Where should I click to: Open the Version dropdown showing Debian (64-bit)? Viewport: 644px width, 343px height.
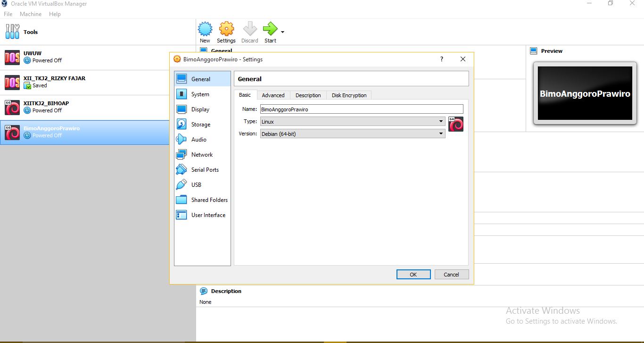pos(353,134)
